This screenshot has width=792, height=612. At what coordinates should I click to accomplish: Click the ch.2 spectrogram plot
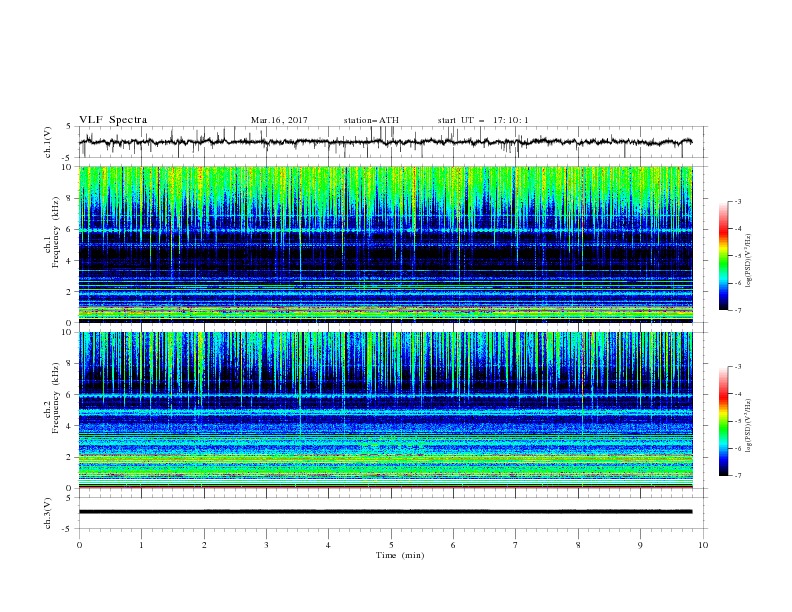[x=385, y=410]
